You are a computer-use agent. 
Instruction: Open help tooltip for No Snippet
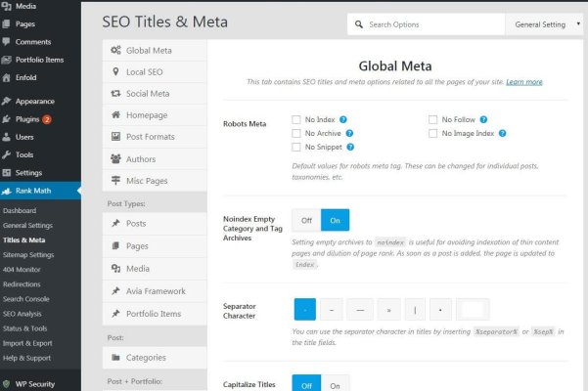click(350, 147)
